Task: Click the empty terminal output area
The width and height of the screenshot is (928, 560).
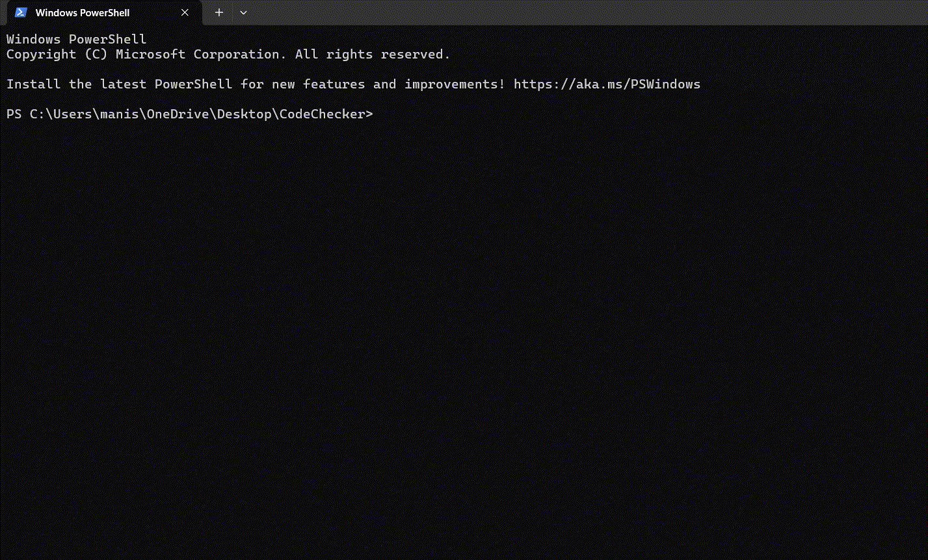Action: pyautogui.click(x=455, y=325)
